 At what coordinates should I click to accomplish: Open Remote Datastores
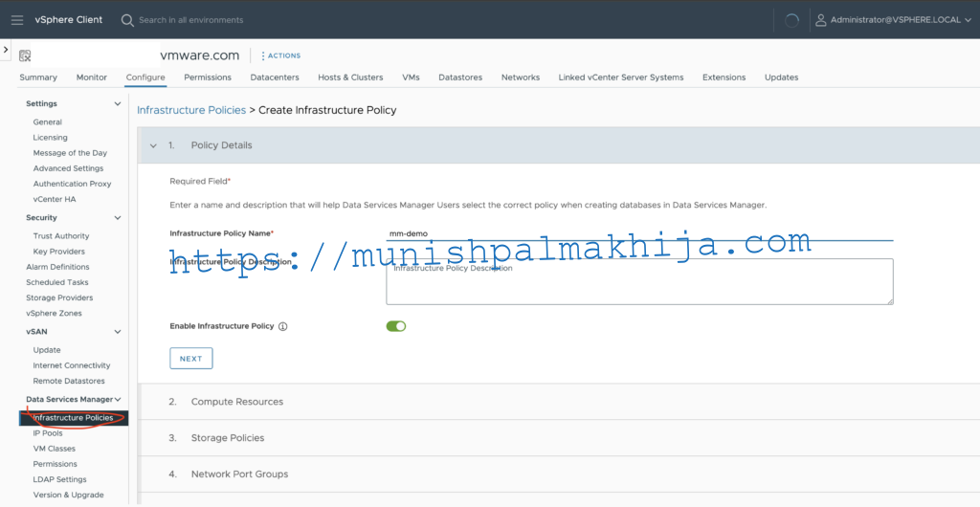69,381
